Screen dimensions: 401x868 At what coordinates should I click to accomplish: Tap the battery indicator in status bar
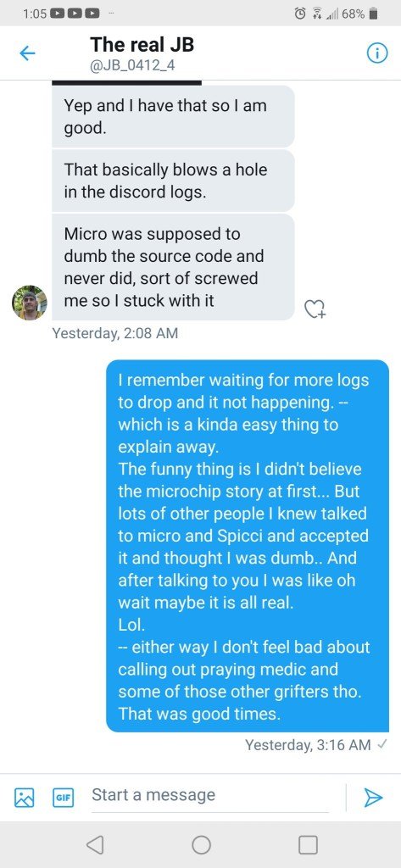click(373, 14)
